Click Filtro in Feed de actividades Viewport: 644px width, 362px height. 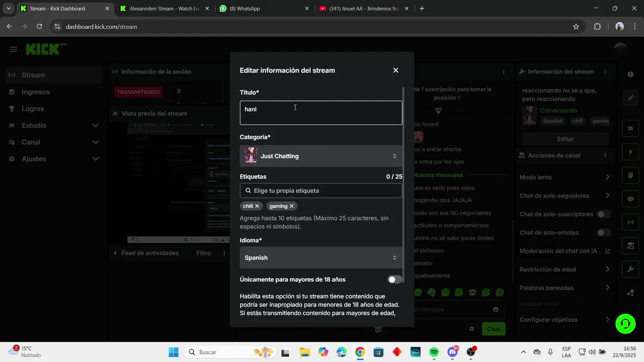click(203, 253)
